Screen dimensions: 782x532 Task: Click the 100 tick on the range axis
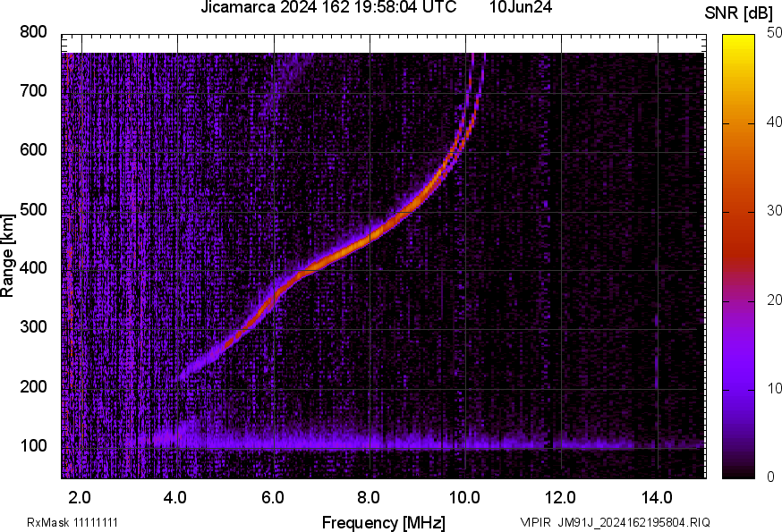pyautogui.click(x=33, y=445)
